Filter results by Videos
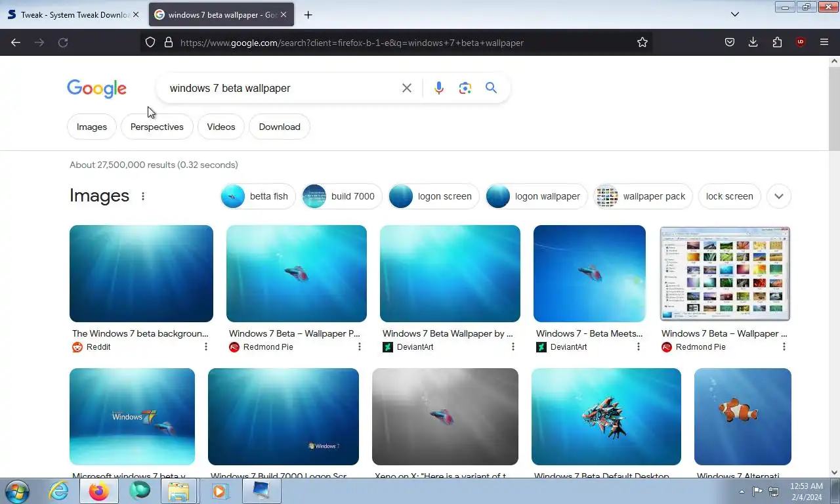Viewport: 840px width, 504px height. [221, 127]
